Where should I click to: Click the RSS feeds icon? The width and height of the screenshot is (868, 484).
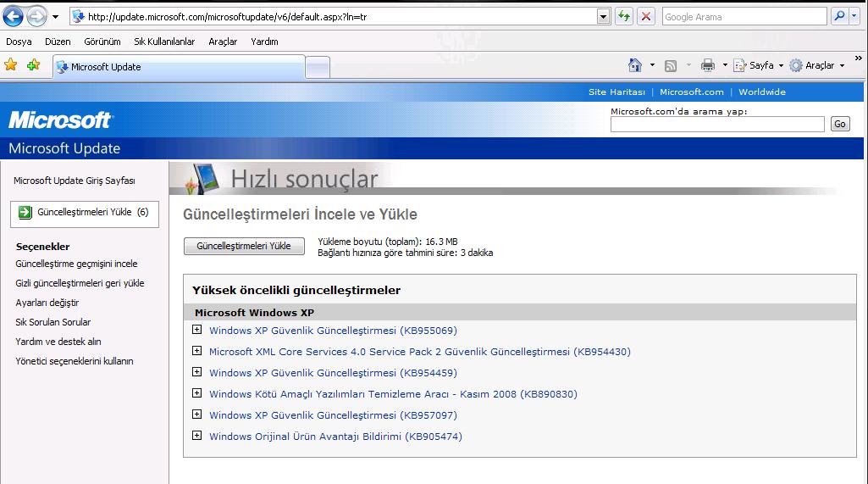[x=671, y=65]
